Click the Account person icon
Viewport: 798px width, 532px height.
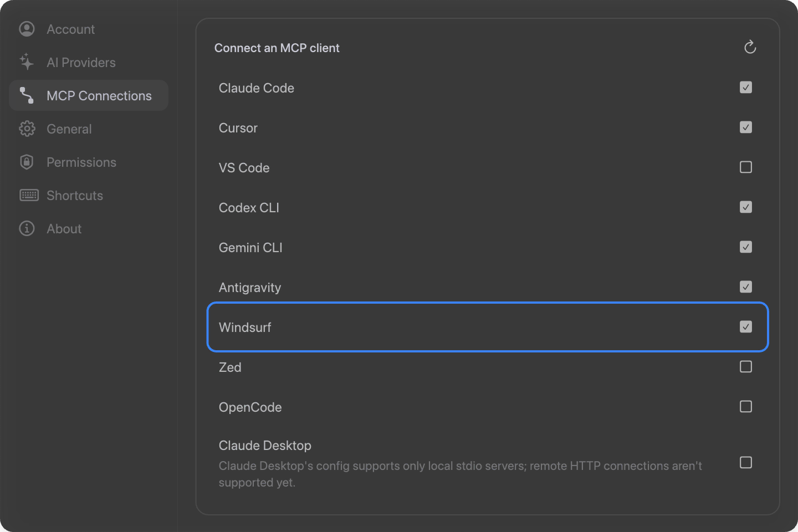[27, 29]
